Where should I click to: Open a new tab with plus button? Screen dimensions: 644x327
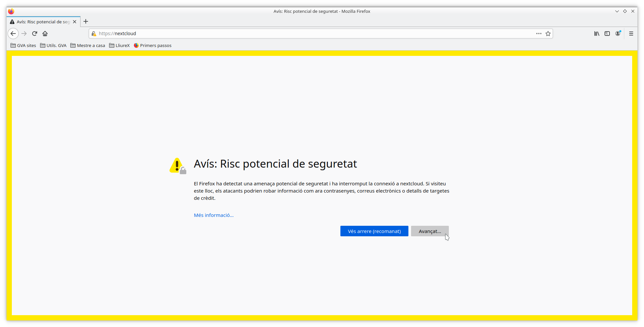86,22
